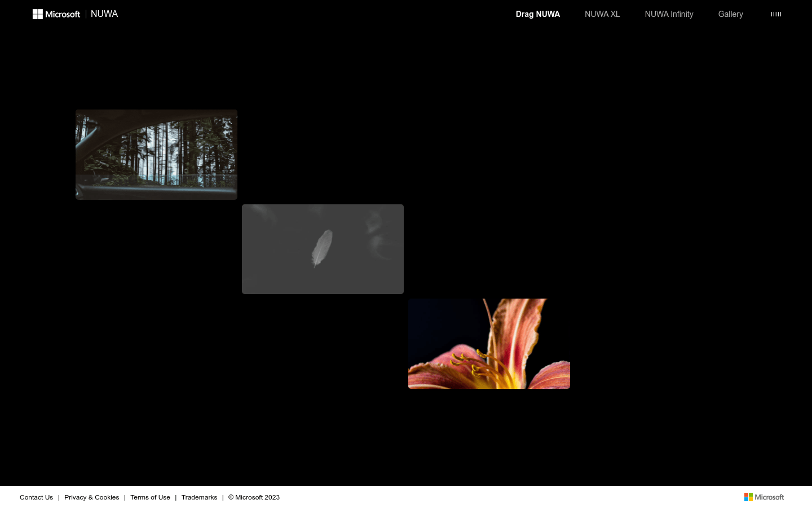The image size is (812, 508).
Task: Switch to the NUWA XL tab
Action: pos(602,14)
